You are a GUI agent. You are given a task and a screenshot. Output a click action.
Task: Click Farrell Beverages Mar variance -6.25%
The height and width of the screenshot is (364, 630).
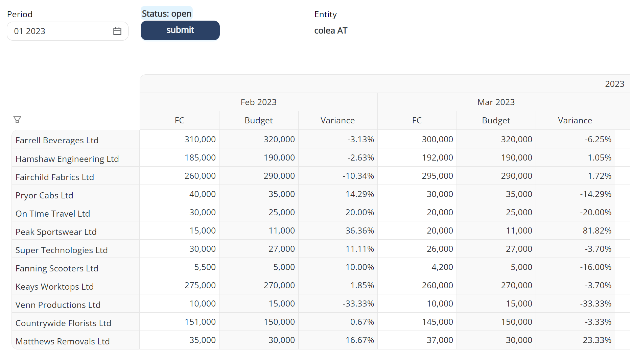[575, 139]
